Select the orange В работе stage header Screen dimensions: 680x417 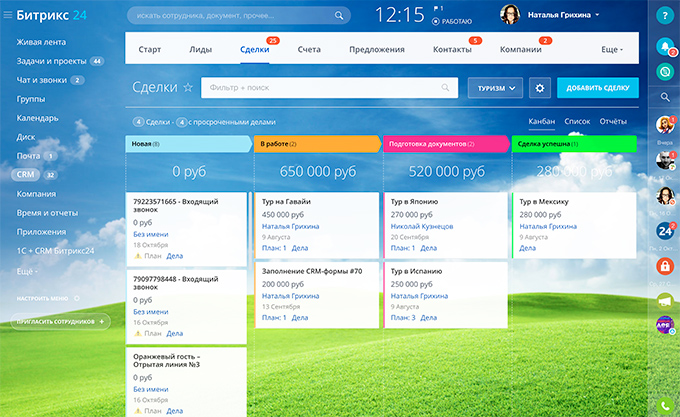coord(315,145)
